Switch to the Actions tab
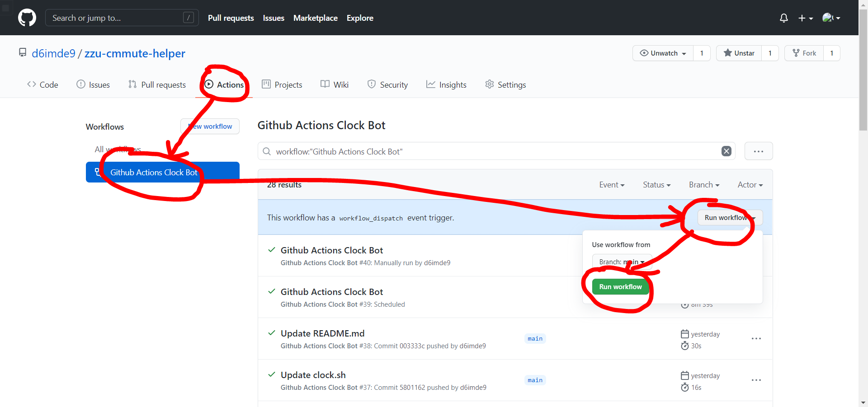This screenshot has width=868, height=407. pyautogui.click(x=224, y=85)
